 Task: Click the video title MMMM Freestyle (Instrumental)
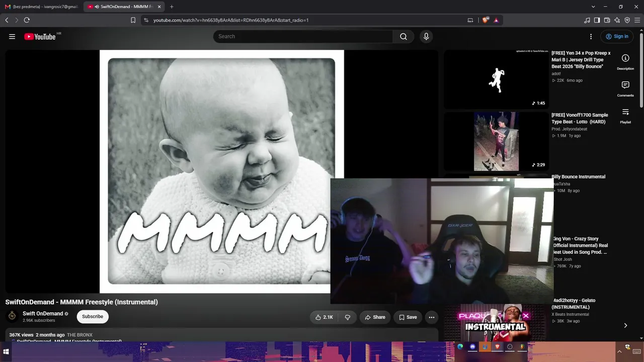(82, 302)
